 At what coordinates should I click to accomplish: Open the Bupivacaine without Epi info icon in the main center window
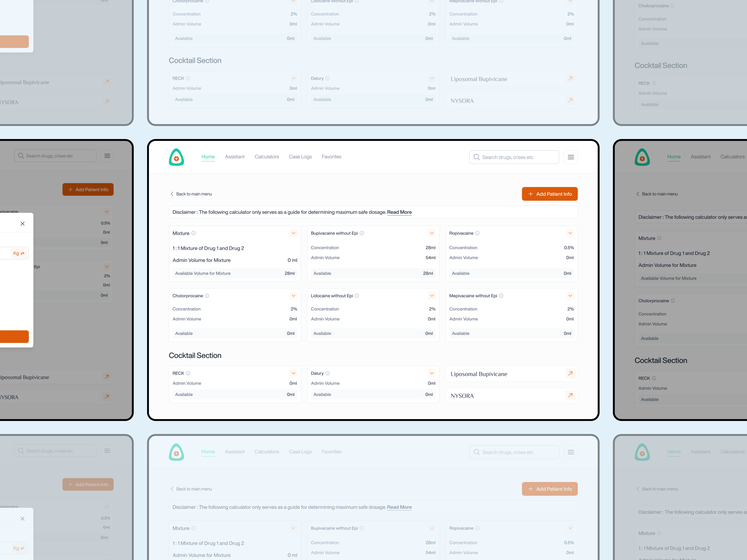tap(362, 233)
